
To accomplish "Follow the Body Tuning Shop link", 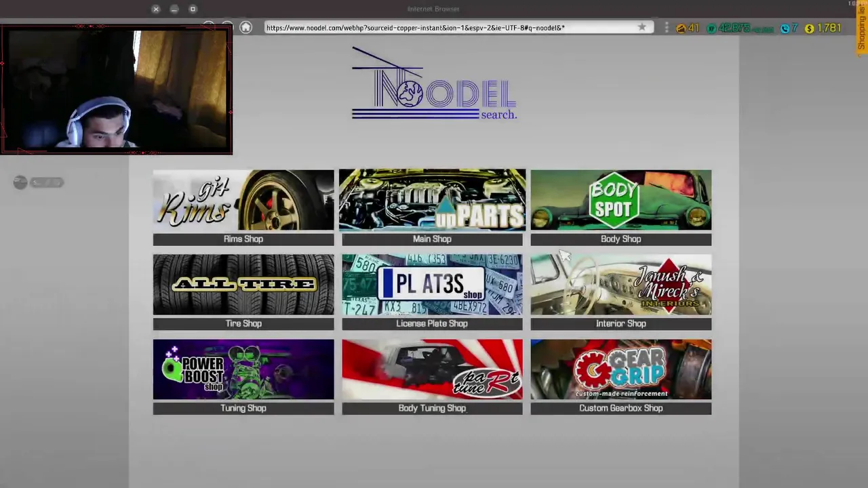I will click(x=432, y=409).
